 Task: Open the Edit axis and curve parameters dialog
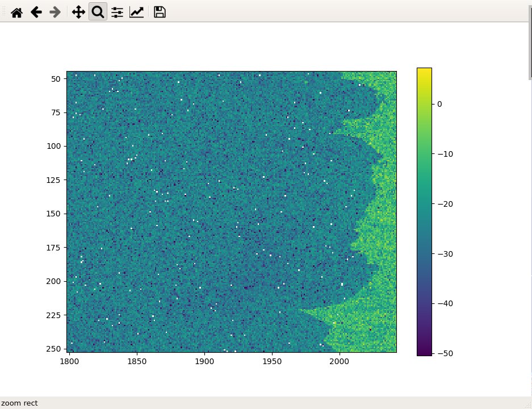point(136,12)
